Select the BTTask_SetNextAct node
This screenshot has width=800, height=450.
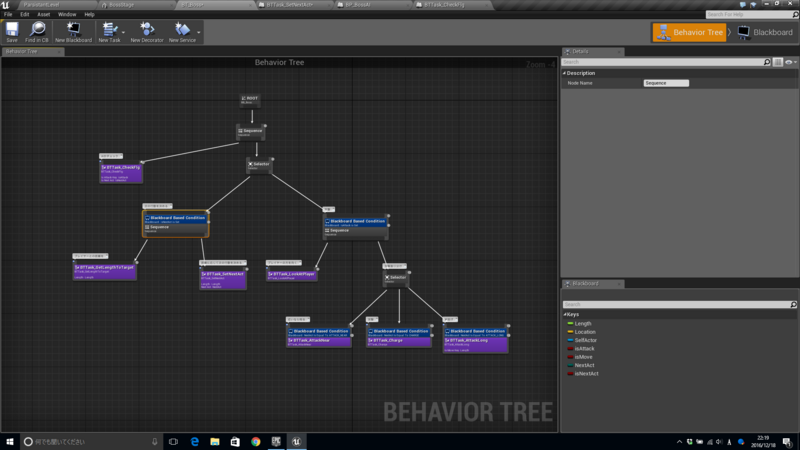coord(223,280)
